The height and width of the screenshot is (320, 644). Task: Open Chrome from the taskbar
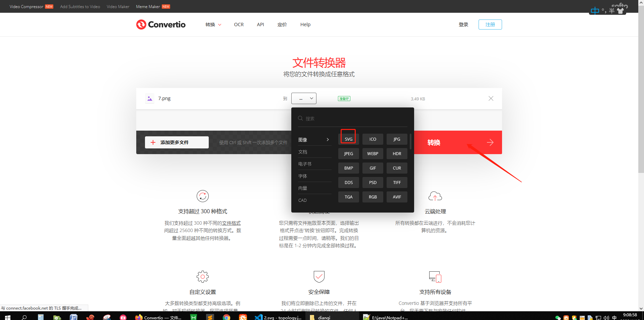(x=227, y=317)
